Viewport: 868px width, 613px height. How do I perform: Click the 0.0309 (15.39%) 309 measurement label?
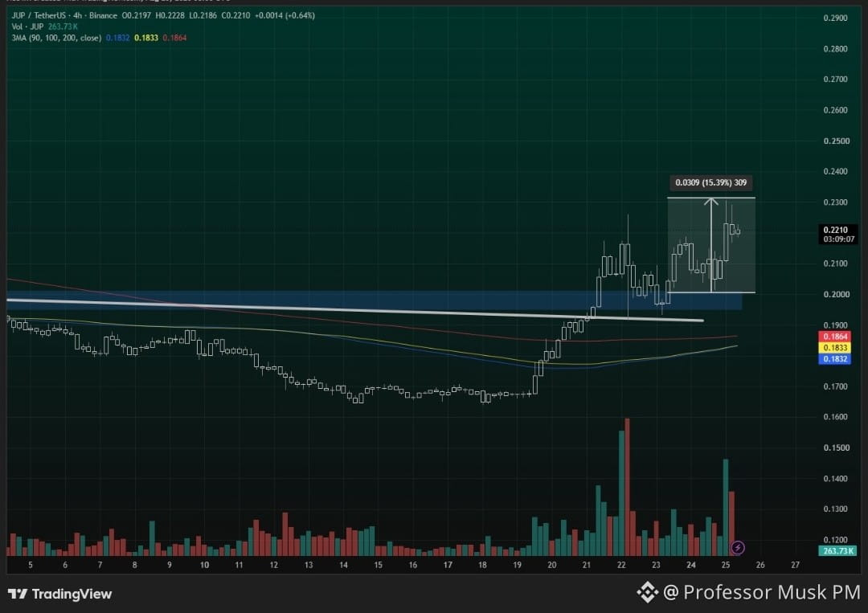coord(710,182)
